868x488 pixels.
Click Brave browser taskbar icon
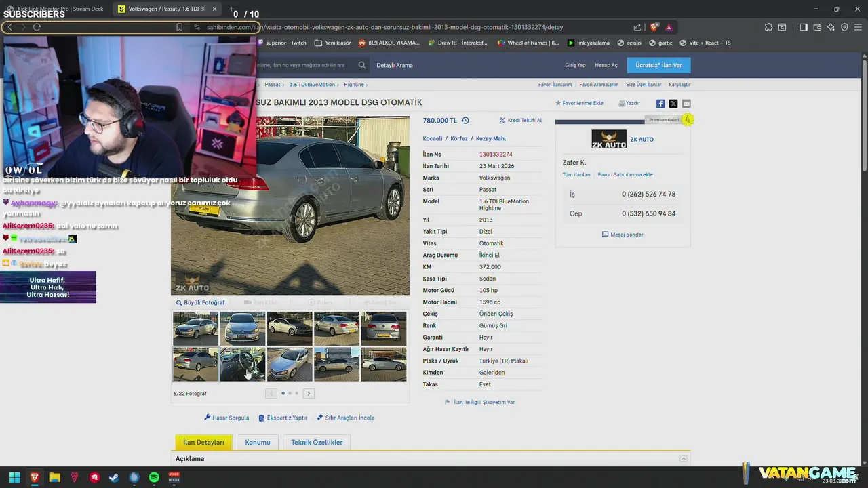(x=34, y=477)
